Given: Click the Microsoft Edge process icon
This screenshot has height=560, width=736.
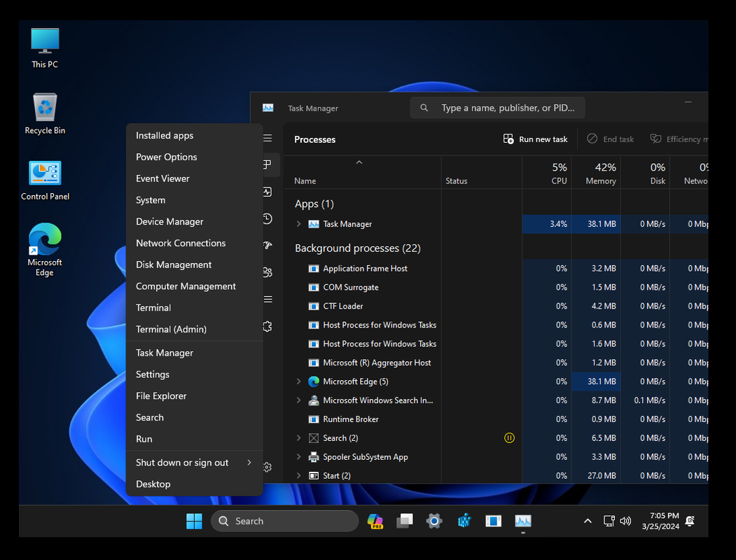Looking at the screenshot, I should [314, 381].
